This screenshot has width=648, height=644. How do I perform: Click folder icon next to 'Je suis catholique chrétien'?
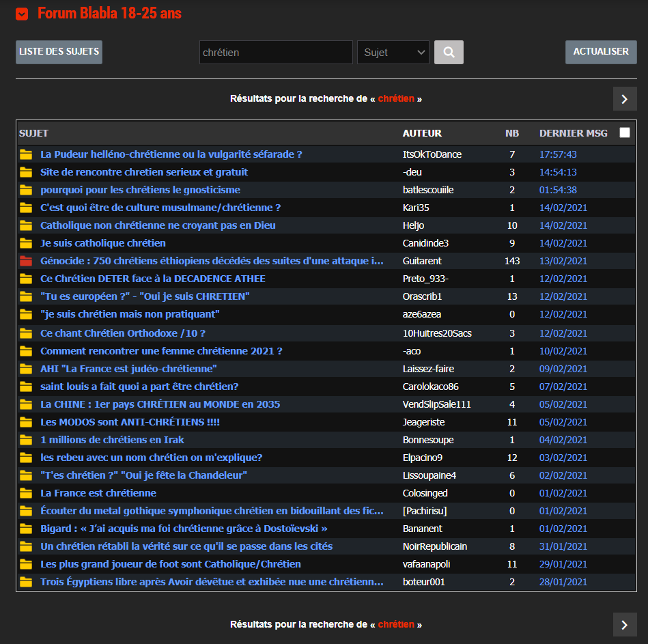(26, 243)
